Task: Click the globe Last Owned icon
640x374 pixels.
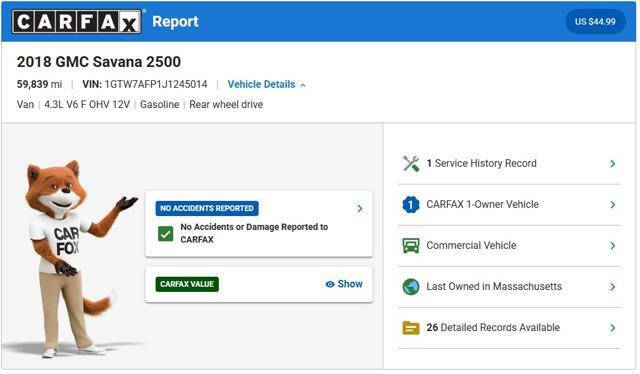Action: point(411,287)
